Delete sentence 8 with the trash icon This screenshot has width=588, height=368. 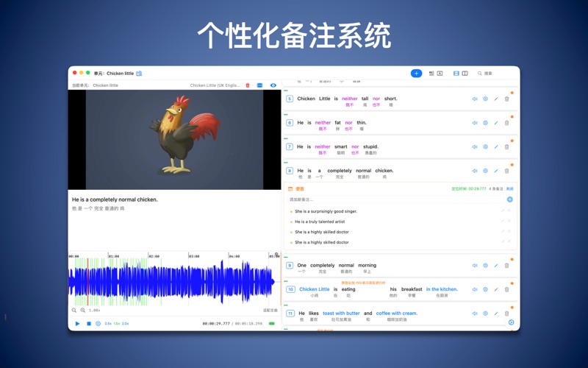(506, 171)
